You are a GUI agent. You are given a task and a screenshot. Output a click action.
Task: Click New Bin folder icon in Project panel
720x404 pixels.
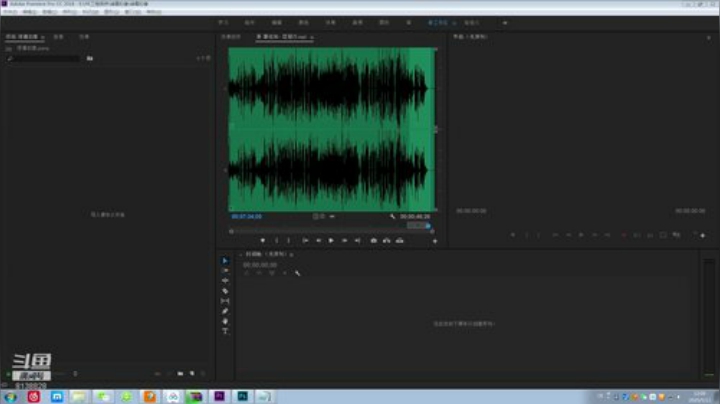pyautogui.click(x=180, y=374)
